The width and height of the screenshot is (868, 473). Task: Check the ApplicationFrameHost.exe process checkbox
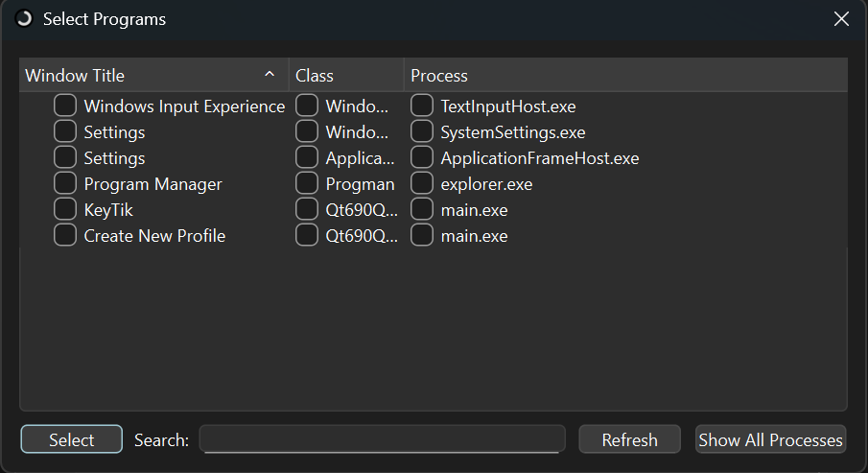[x=422, y=158]
